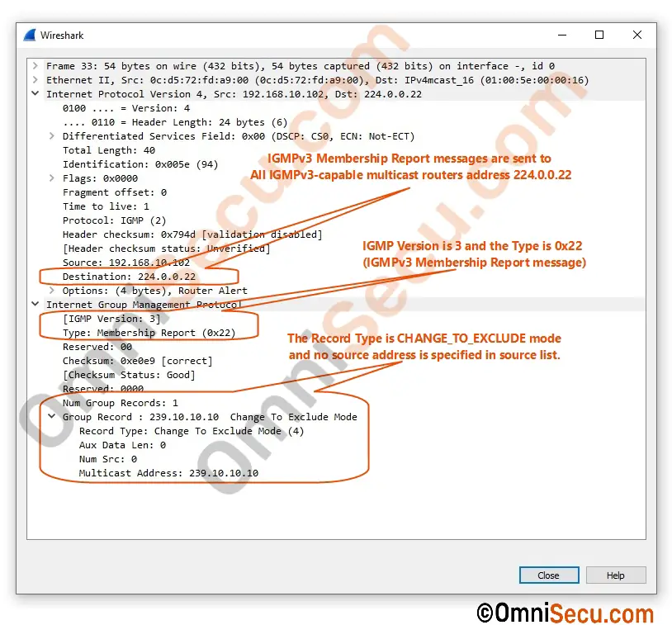Expand the Frame 33 tree row

tap(35, 65)
